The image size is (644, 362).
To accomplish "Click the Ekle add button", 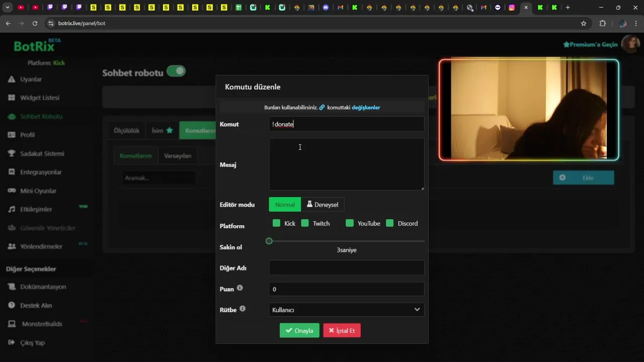I will [x=583, y=177].
